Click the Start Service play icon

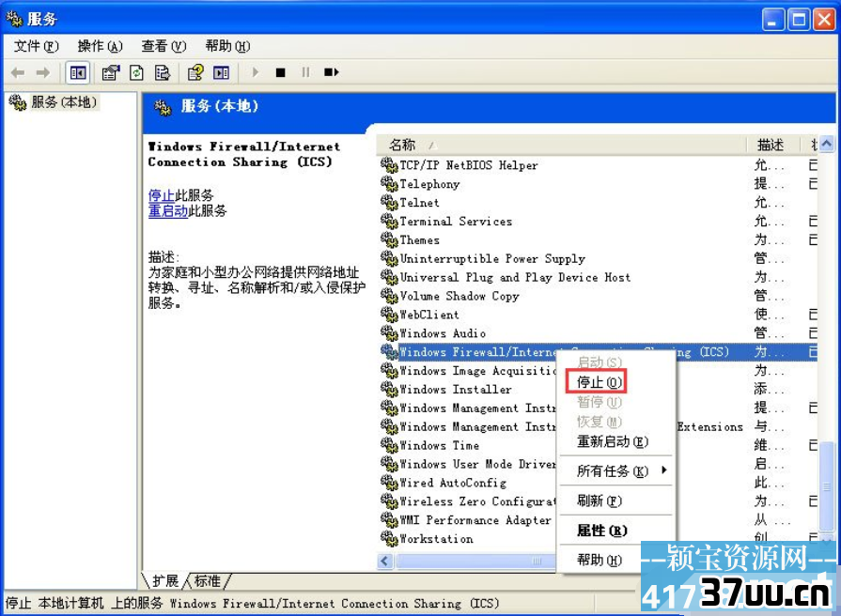pyautogui.click(x=256, y=72)
